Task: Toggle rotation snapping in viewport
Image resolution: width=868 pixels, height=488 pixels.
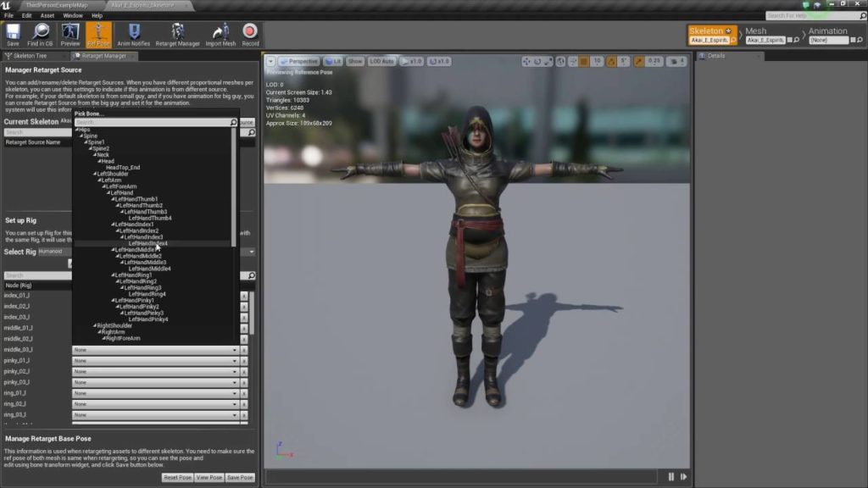Action: point(611,61)
